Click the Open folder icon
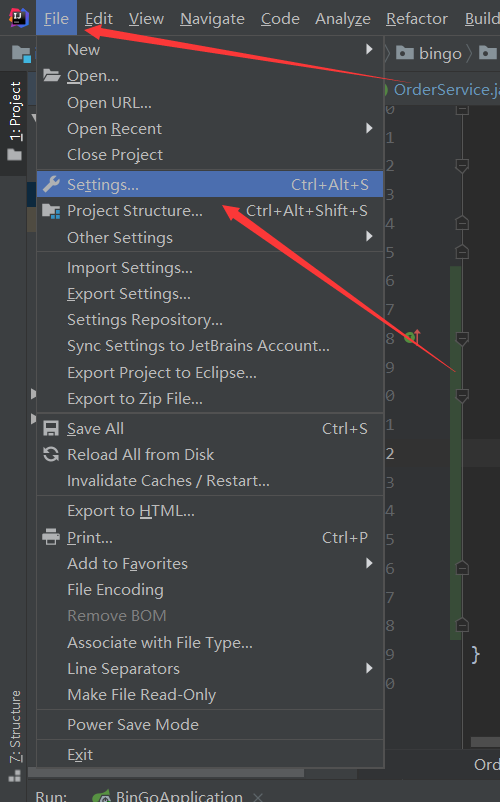 (51, 76)
